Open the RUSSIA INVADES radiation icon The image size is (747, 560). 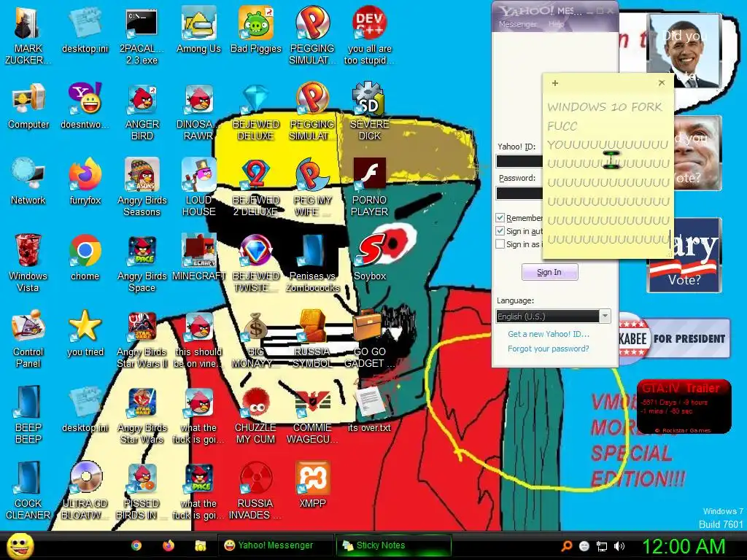click(x=255, y=490)
